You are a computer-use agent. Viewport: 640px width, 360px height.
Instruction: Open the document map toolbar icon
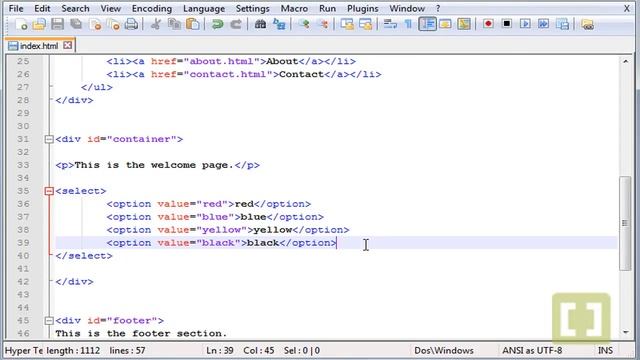coord(464,24)
